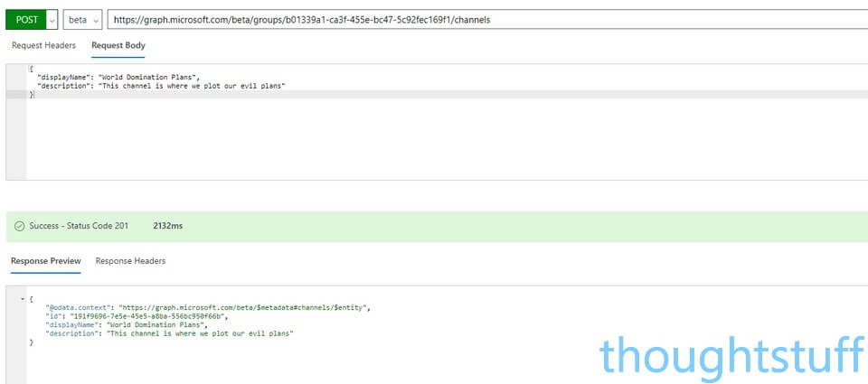
Task: Open the Response Preview tab
Action: pos(46,260)
